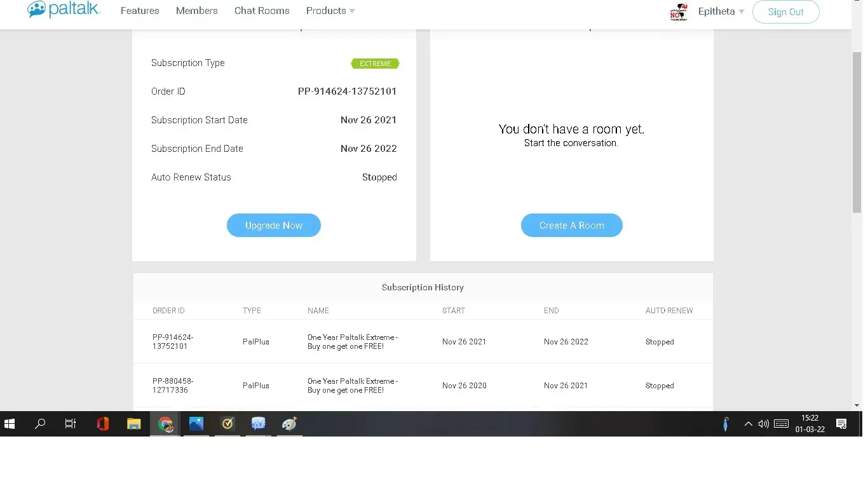Click the Upgrade Now button
Viewport: 868px width, 488px height.
(x=274, y=226)
